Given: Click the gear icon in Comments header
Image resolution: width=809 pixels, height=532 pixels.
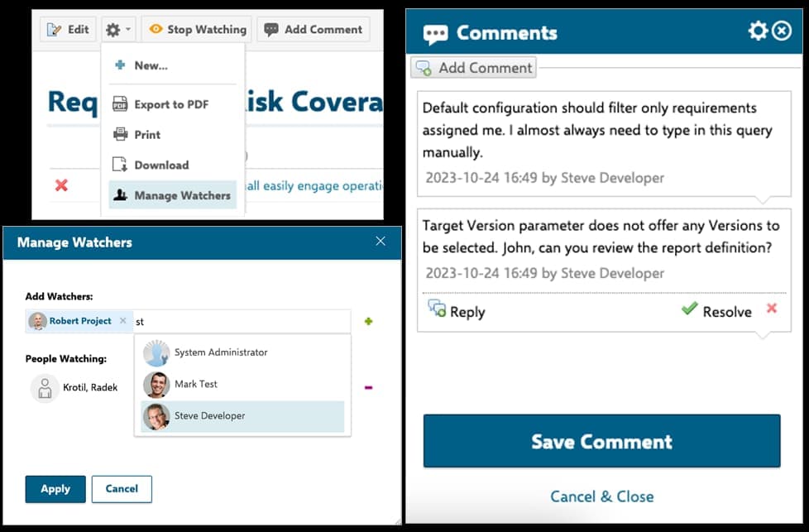Looking at the screenshot, I should coord(758,31).
